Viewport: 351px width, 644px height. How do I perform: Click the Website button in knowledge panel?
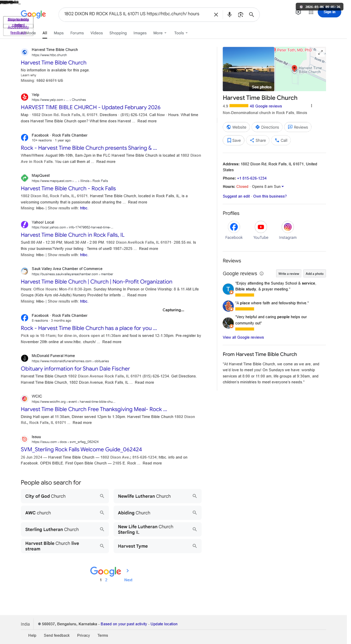236,127
